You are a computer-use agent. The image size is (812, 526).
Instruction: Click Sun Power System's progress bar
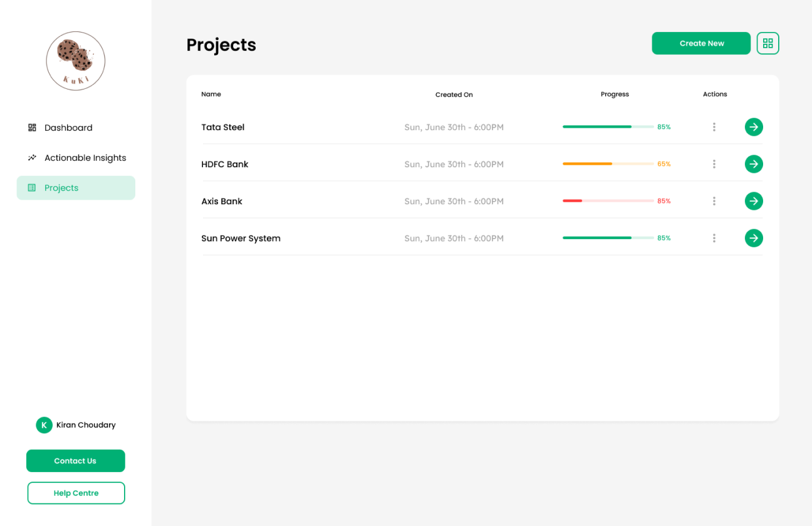tap(608, 238)
